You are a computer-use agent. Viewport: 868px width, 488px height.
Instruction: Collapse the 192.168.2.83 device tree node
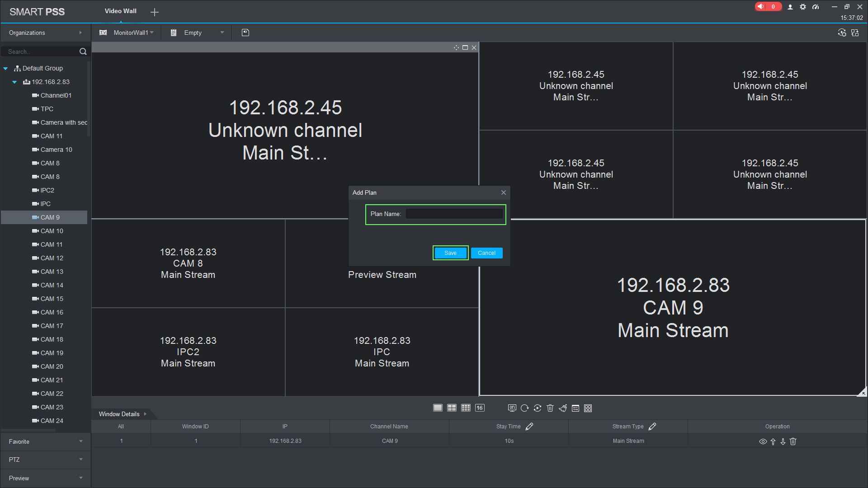point(14,82)
